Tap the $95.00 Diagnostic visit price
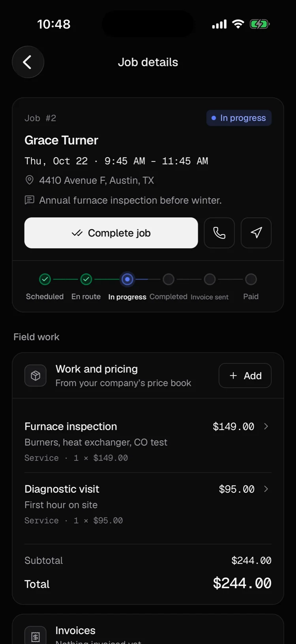This screenshot has width=296, height=644. point(237,489)
